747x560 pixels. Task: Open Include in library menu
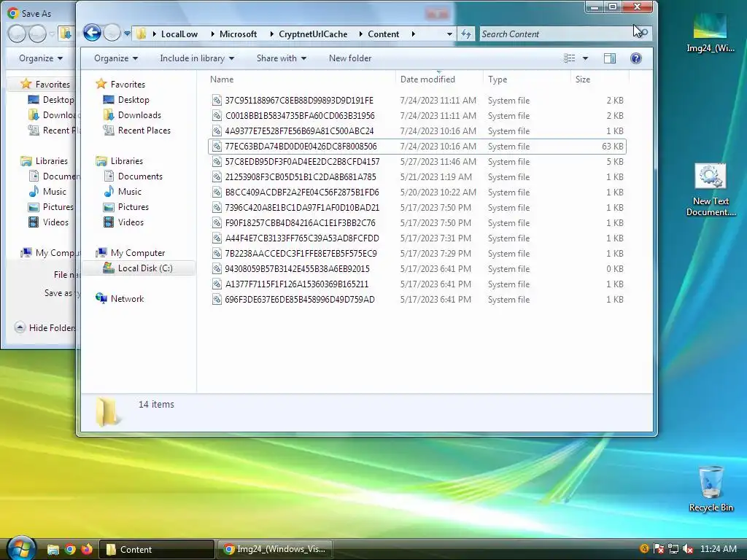tap(197, 58)
